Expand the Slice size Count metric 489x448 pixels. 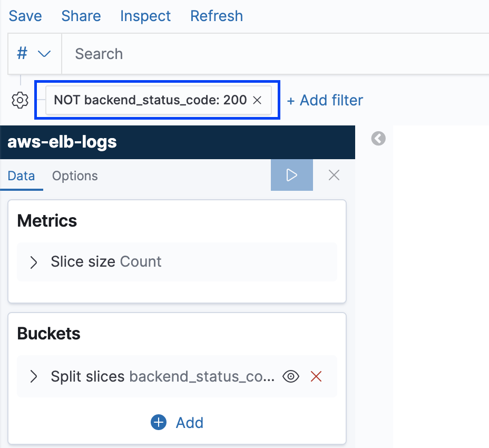(x=34, y=262)
